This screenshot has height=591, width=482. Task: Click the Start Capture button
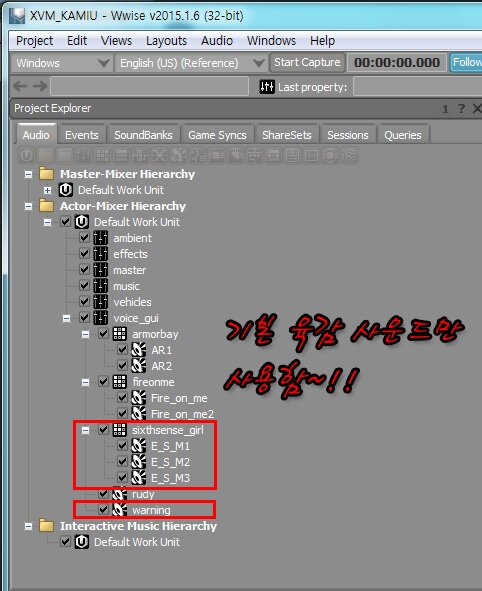click(x=307, y=62)
